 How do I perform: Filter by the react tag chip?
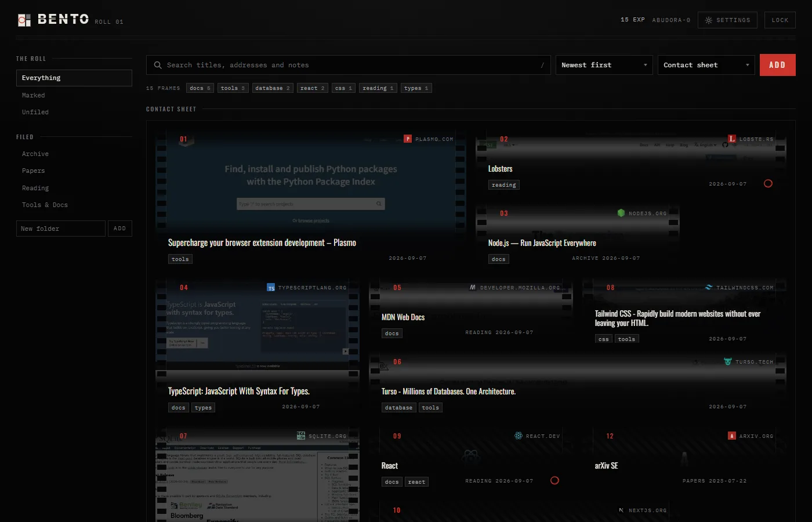point(313,88)
